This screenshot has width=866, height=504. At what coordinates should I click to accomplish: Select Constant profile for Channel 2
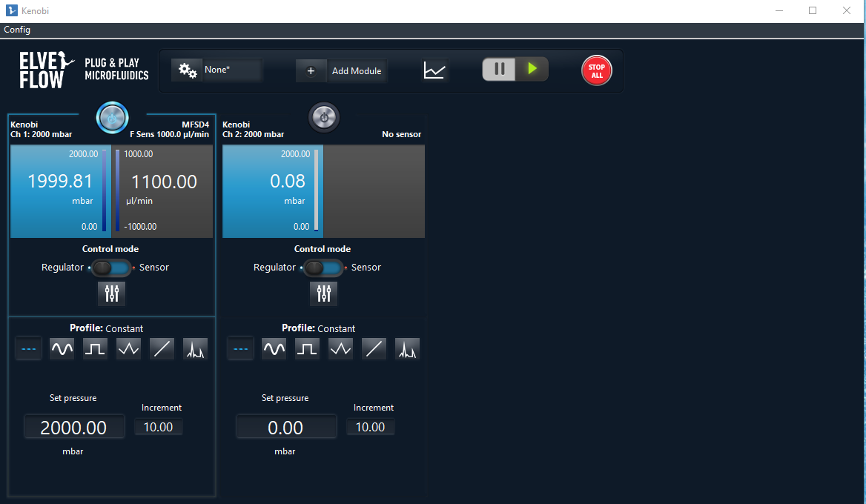pos(240,349)
